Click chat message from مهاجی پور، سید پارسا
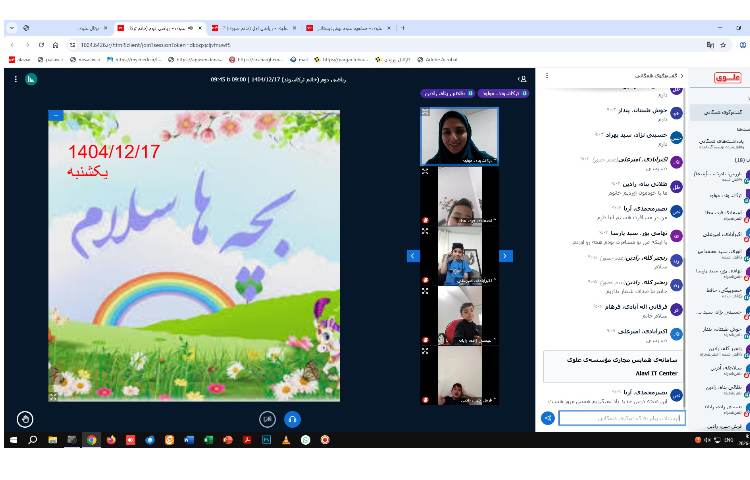 627,237
